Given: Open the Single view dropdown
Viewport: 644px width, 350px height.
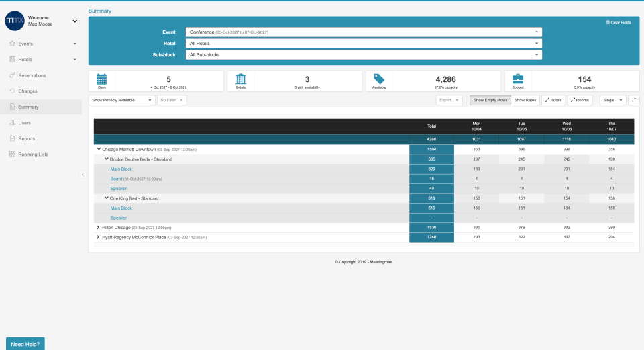Looking at the screenshot, I should pyautogui.click(x=612, y=100).
